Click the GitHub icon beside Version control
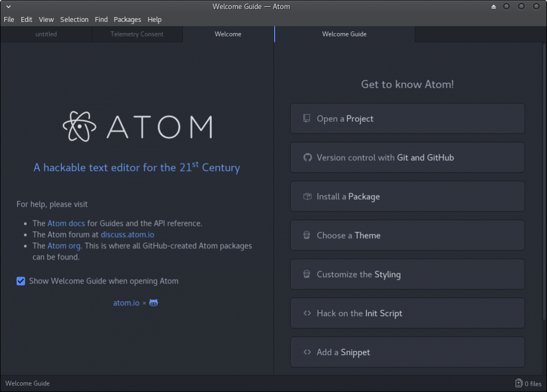 tap(307, 158)
